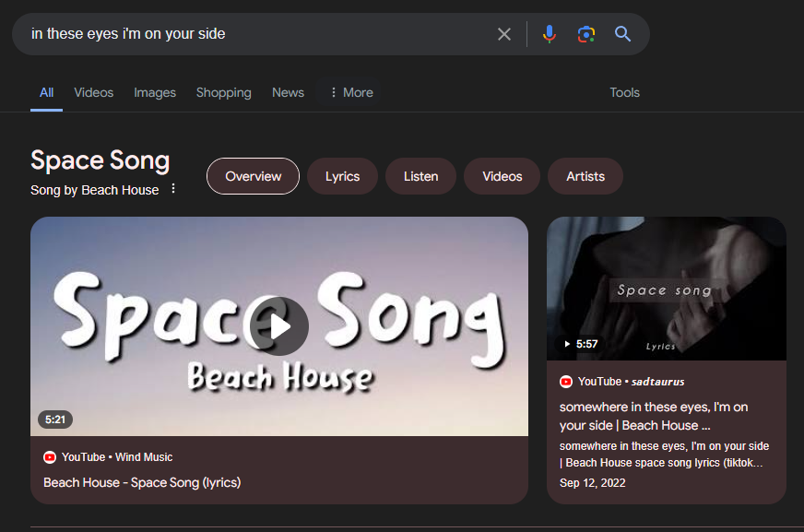Select the All results tab
The width and height of the screenshot is (804, 532).
(47, 93)
